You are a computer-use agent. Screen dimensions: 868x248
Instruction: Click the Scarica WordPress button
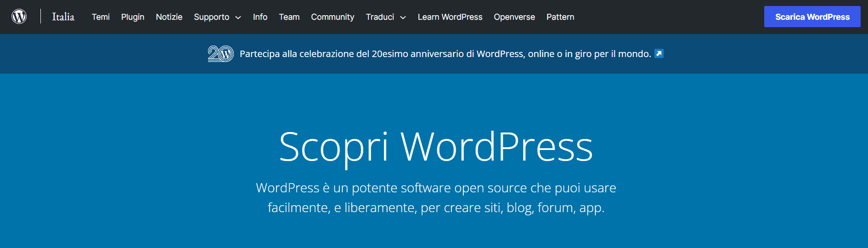pyautogui.click(x=812, y=17)
